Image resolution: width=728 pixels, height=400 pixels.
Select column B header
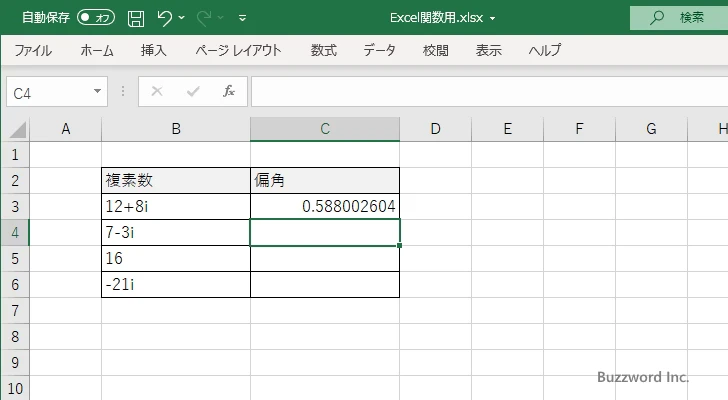click(176, 129)
